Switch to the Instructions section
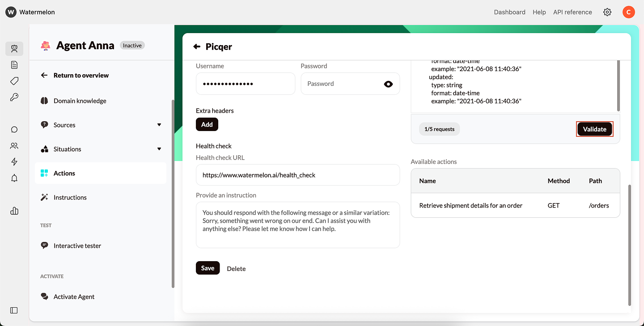Screen dimensions: 644x326 coord(70,197)
